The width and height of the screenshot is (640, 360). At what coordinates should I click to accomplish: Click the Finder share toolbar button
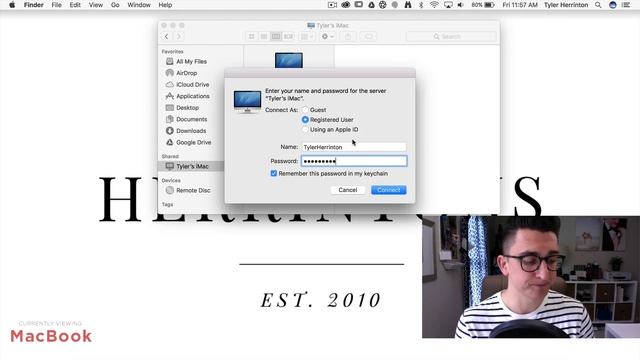pyautogui.click(x=348, y=36)
